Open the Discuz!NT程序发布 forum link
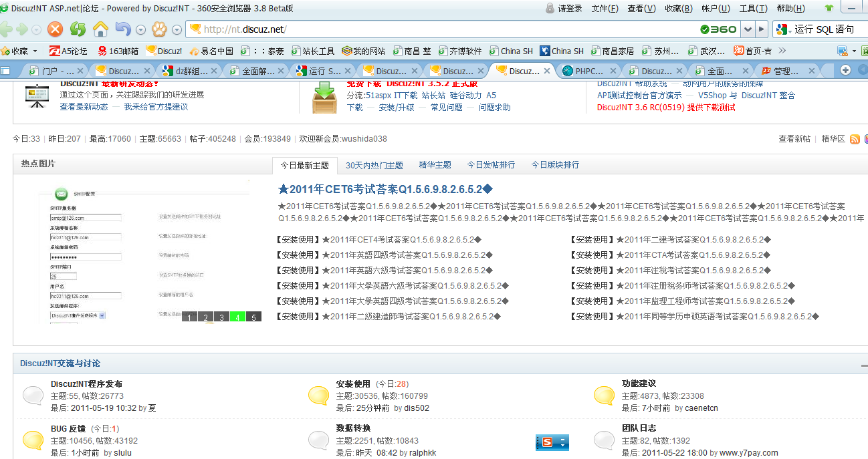 (x=86, y=384)
